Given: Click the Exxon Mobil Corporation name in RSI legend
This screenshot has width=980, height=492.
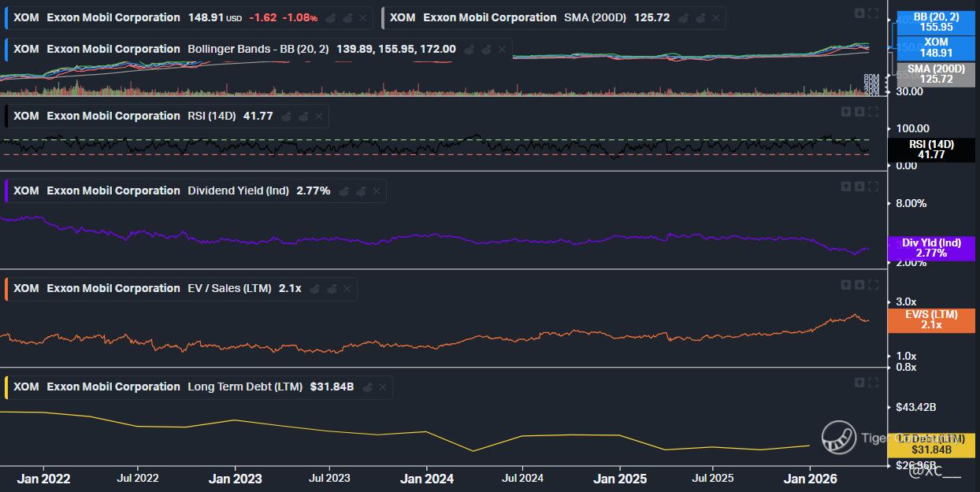Looking at the screenshot, I should 113,117.
